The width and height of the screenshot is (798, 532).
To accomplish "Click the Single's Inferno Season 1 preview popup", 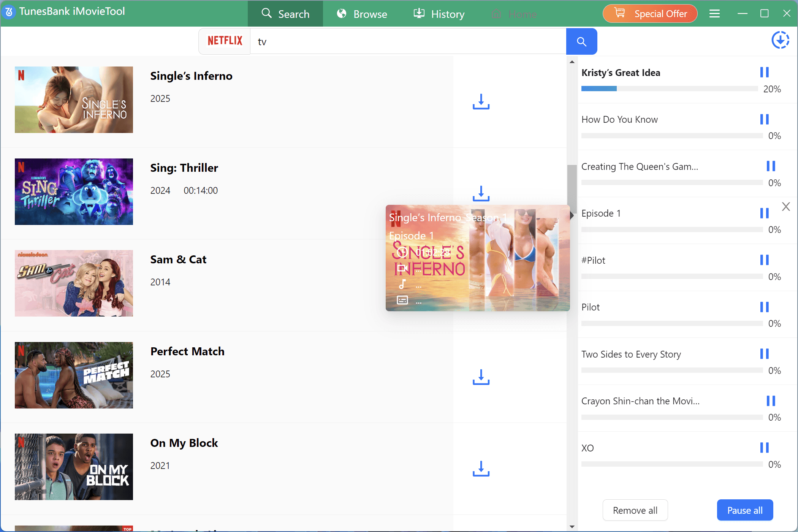I will [478, 258].
